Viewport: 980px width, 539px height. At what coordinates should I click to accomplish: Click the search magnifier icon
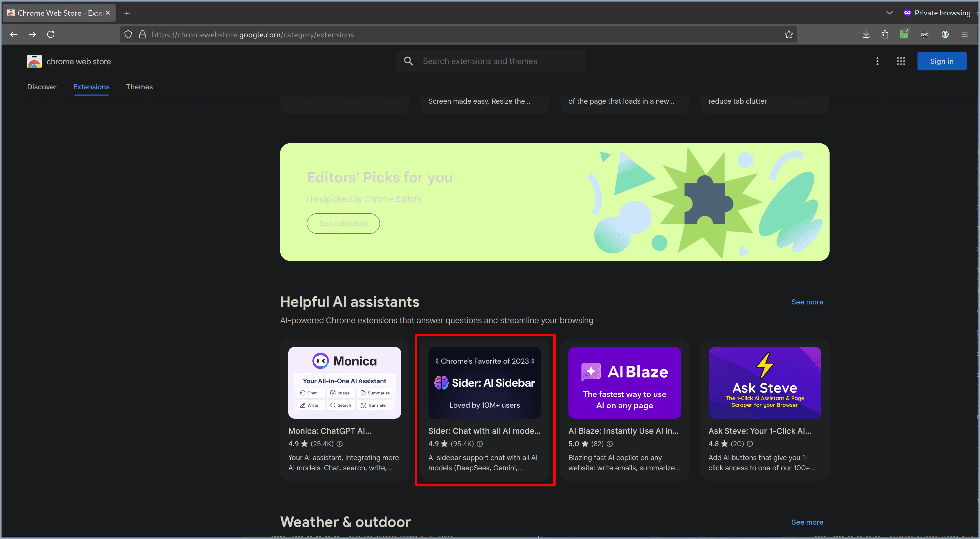408,61
